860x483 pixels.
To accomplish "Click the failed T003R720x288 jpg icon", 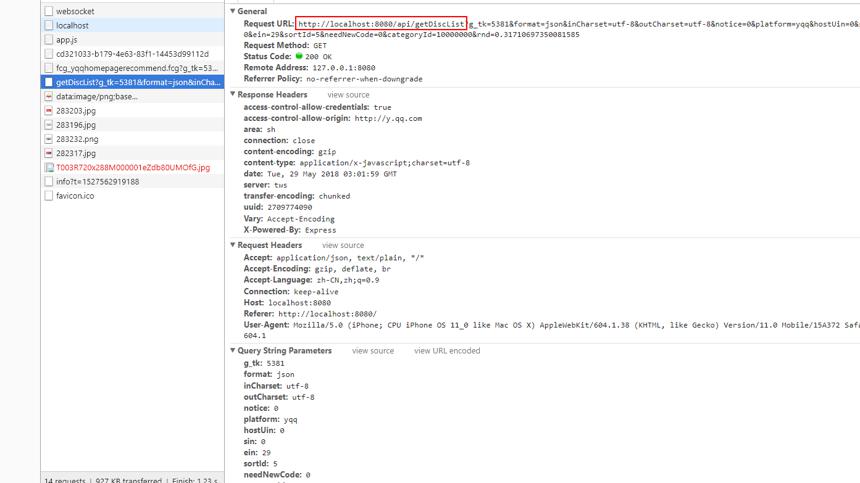I will pyautogui.click(x=49, y=168).
